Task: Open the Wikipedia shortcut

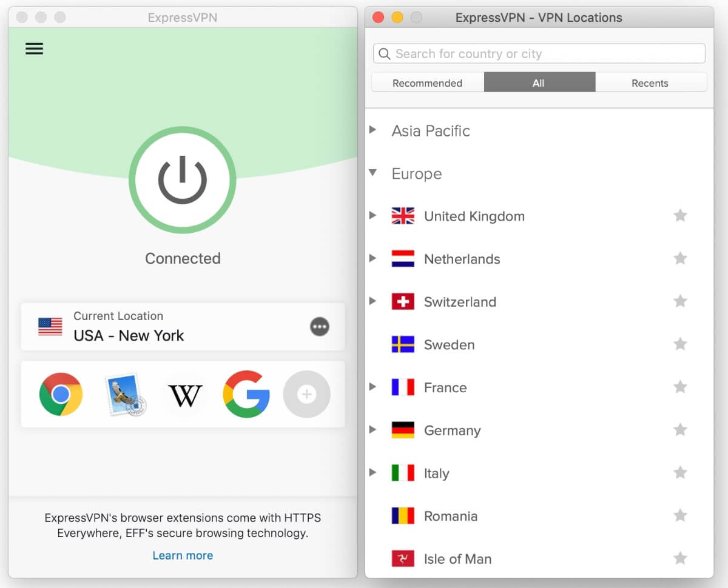Action: [x=185, y=395]
